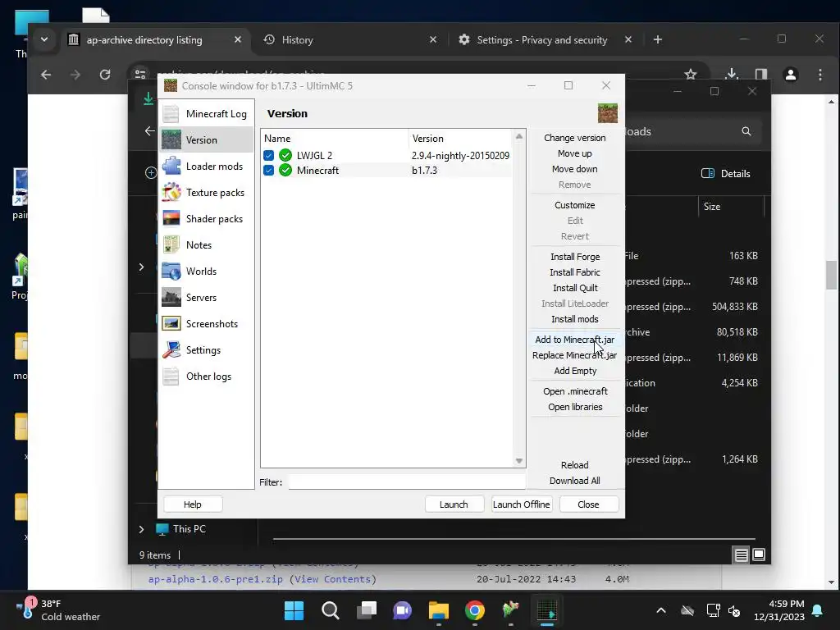Image resolution: width=840 pixels, height=630 pixels.
Task: Open the Other logs page
Action: pos(206,376)
